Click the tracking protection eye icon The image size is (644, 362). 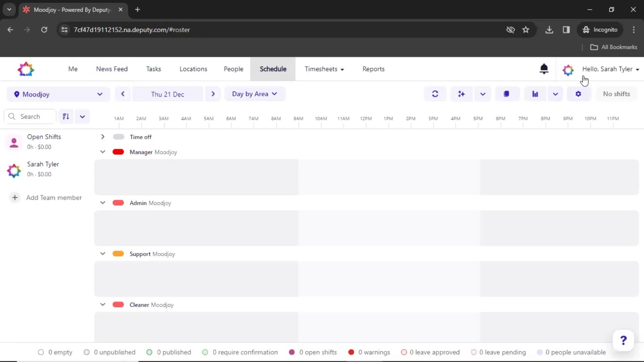point(510,30)
